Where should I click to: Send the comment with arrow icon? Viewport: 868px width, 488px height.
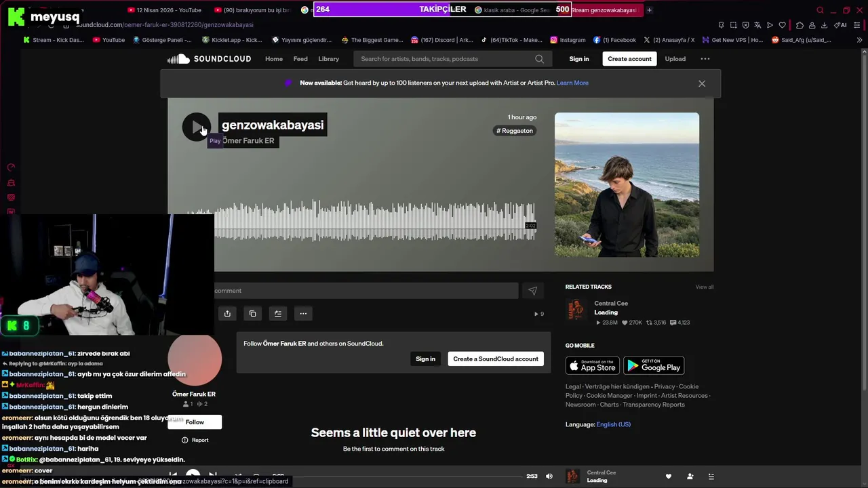point(532,291)
